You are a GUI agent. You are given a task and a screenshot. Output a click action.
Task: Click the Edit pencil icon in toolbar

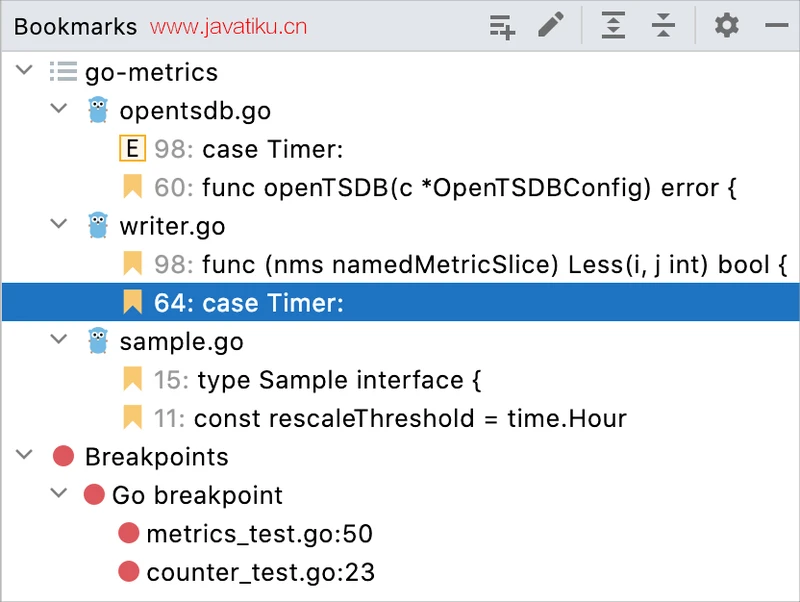tap(550, 26)
